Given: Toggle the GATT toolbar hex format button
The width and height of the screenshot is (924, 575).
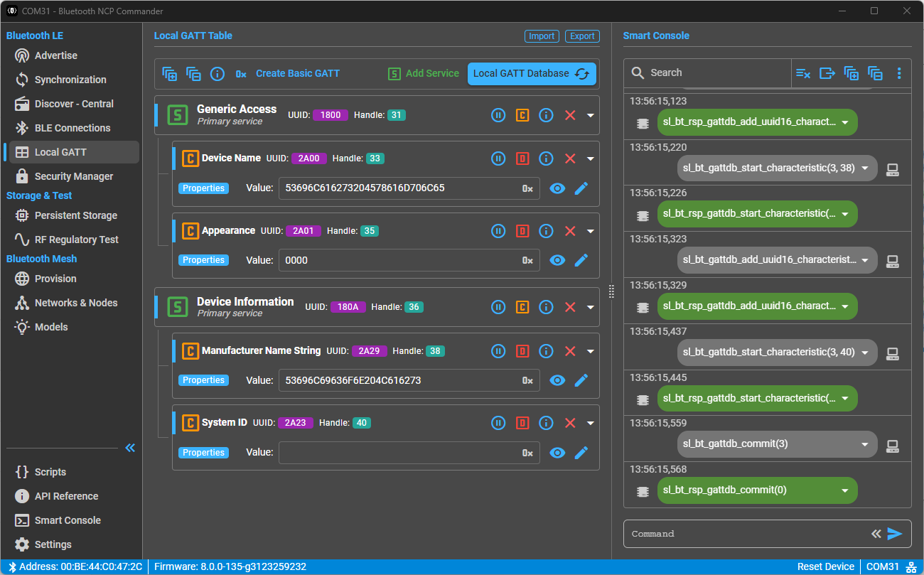Looking at the screenshot, I should point(241,73).
